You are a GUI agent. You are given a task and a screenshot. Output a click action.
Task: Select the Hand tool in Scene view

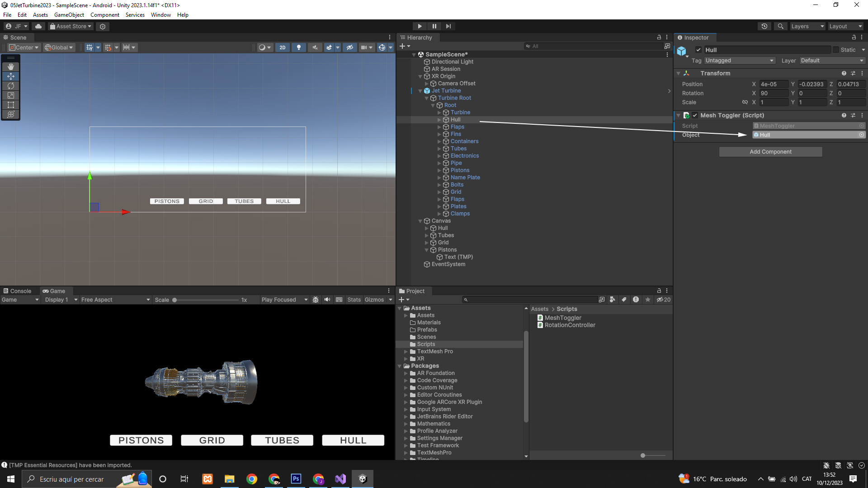point(11,67)
